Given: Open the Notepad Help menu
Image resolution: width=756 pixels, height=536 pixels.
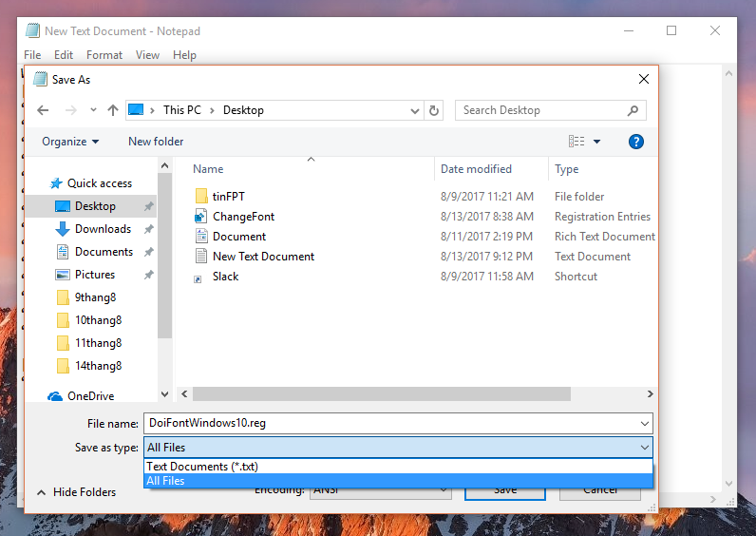Looking at the screenshot, I should (184, 55).
